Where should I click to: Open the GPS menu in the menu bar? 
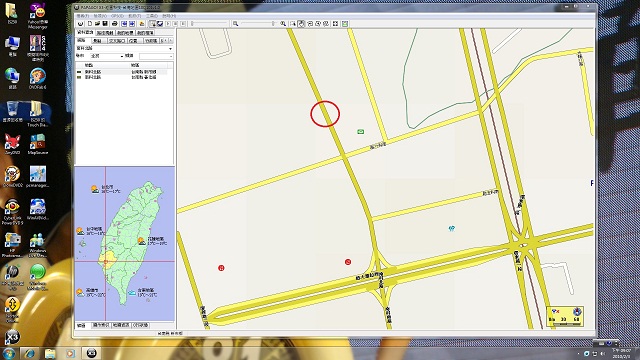(x=117, y=16)
